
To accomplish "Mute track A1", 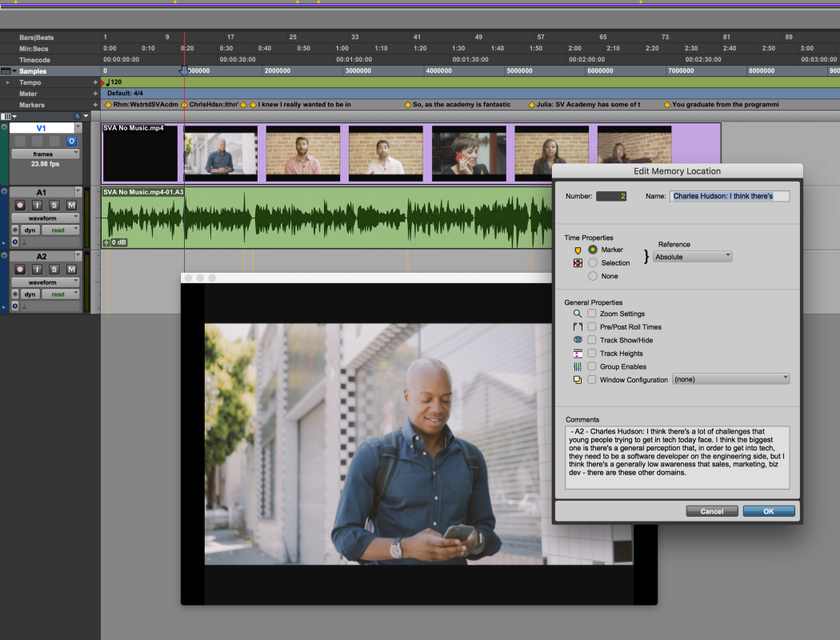I will click(x=72, y=205).
